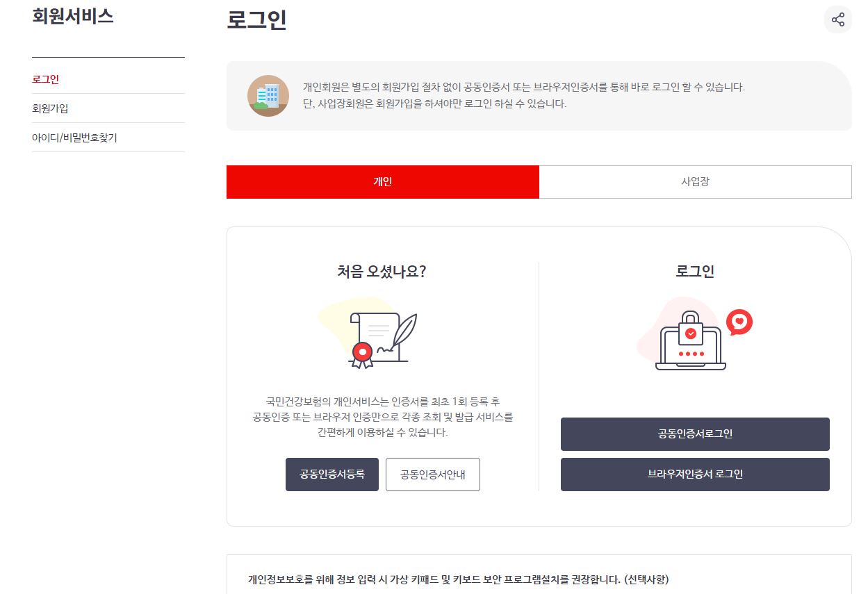Click the laptop with padlock illustration
This screenshot has height=594, width=868.
pos(691,340)
